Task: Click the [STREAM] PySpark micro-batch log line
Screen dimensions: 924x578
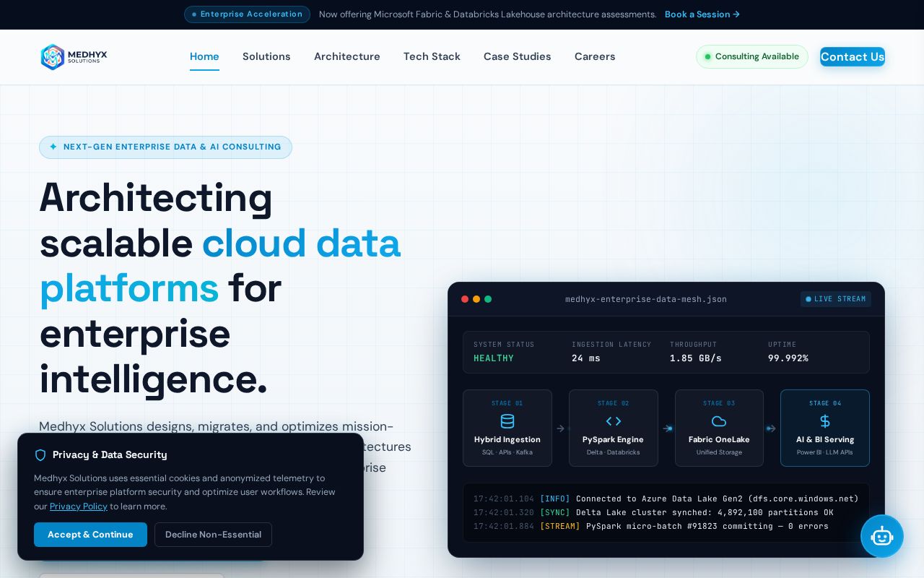Action: [651, 526]
